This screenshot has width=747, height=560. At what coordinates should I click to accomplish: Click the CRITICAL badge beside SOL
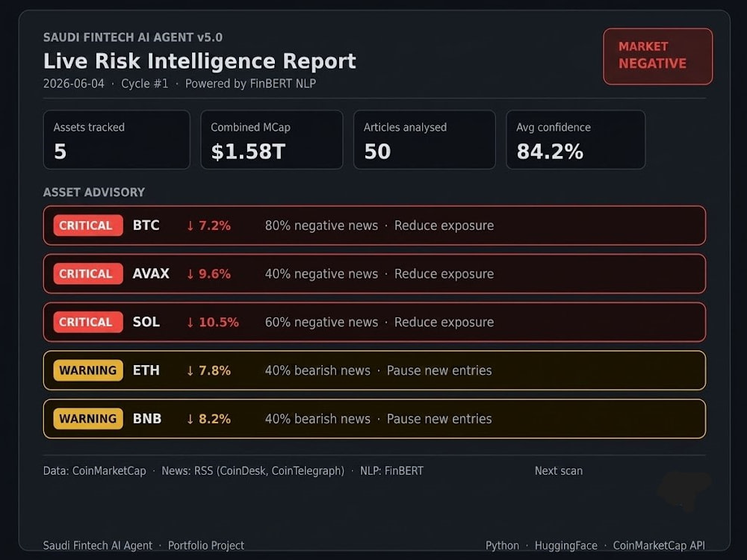coord(87,322)
